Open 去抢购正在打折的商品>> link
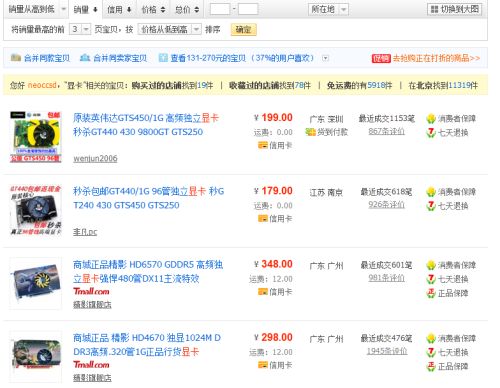 pyautogui.click(x=436, y=58)
